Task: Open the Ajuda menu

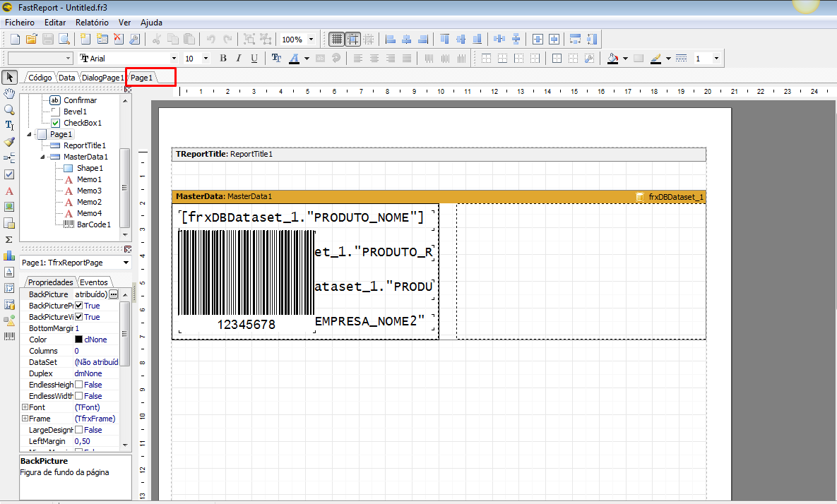Action: click(x=151, y=23)
